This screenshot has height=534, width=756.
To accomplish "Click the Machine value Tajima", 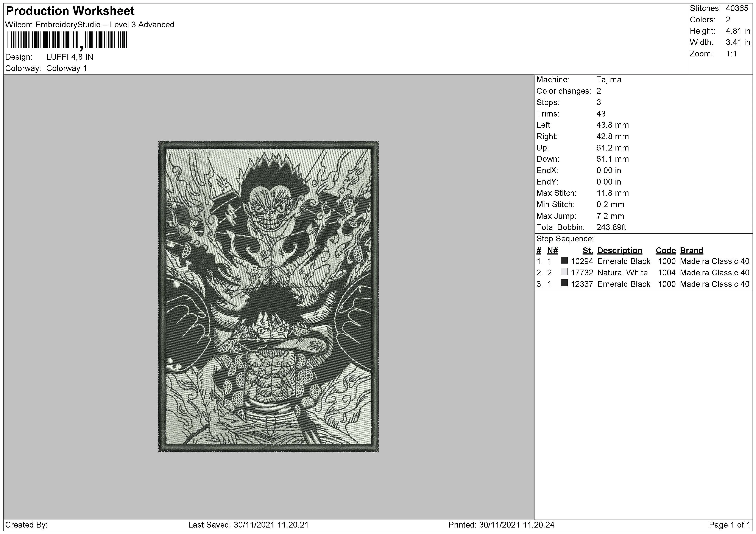I will 609,80.
